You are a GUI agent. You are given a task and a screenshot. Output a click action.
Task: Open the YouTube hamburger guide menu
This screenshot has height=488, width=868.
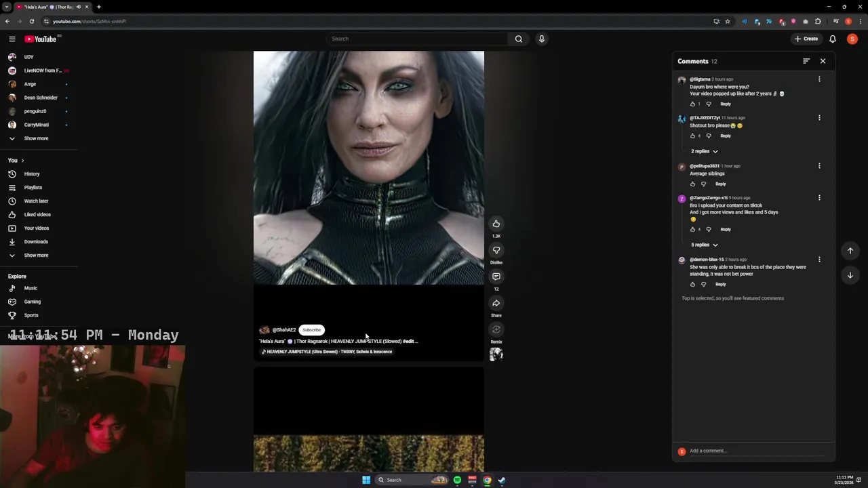pos(12,39)
